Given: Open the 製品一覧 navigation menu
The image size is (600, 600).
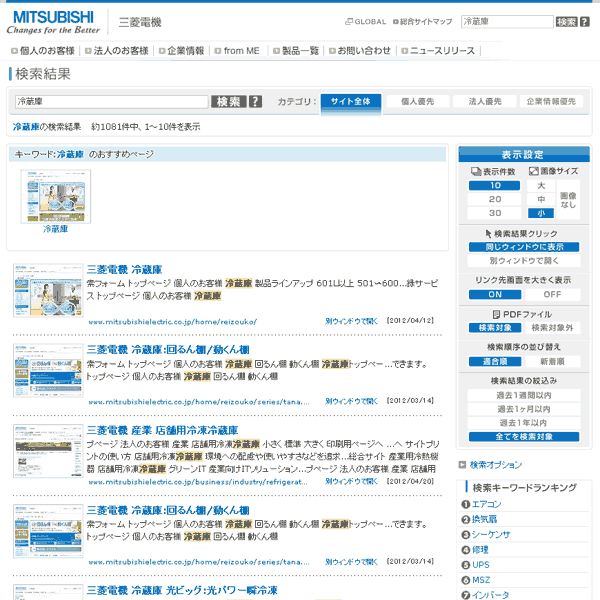Looking at the screenshot, I should 299,50.
